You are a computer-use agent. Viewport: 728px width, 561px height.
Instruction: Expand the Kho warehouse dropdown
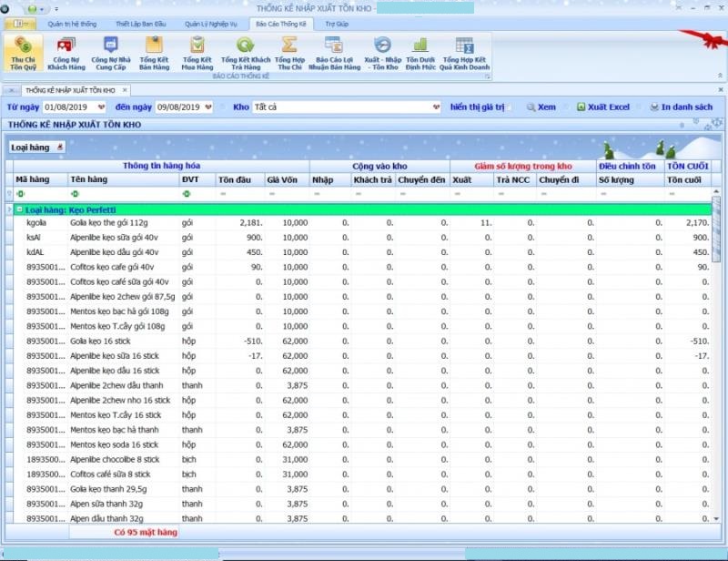click(436, 107)
